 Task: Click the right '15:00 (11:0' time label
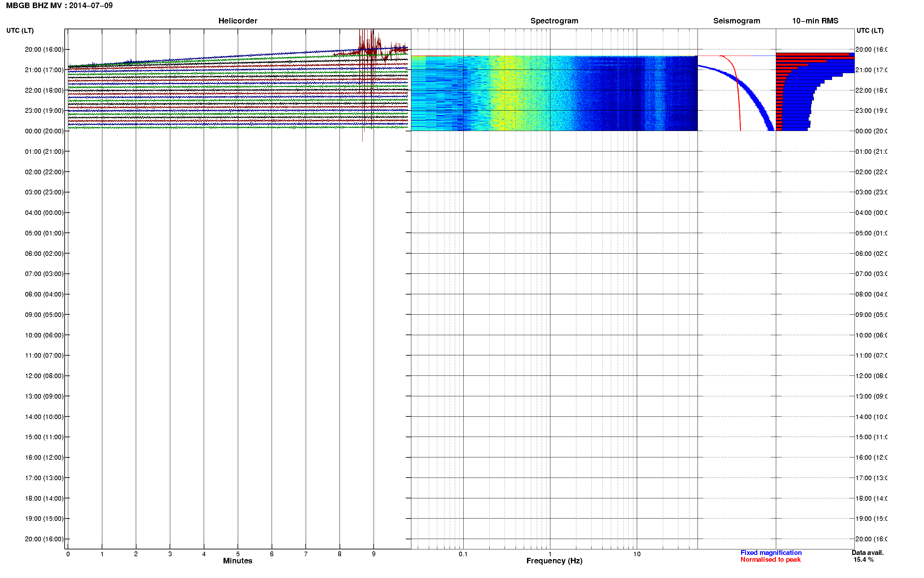click(871, 437)
